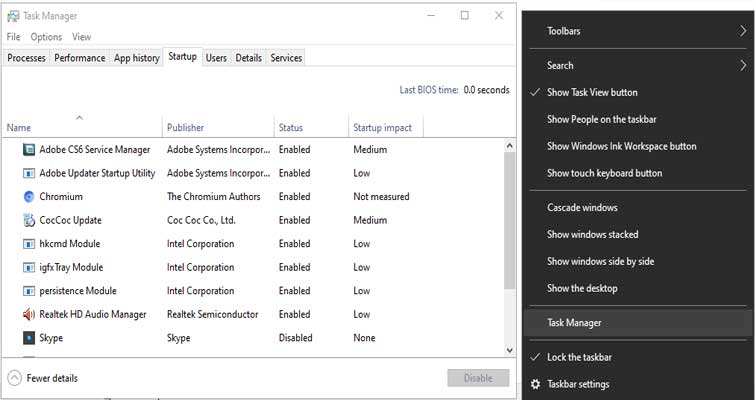Viewport: 755px width, 400px height.
Task: Expand the Toolbars submenu
Action: [638, 31]
